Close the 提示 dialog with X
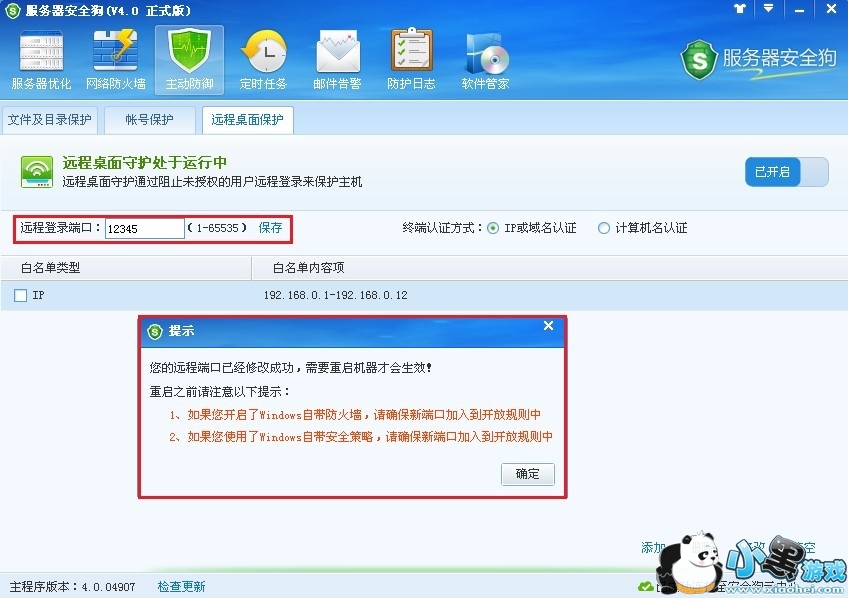 point(548,325)
